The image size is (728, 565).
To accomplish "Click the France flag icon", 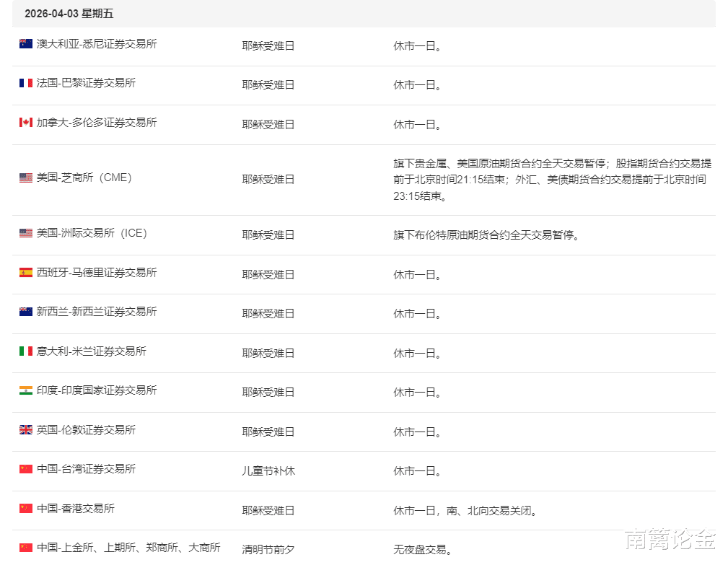I will 25,83.
